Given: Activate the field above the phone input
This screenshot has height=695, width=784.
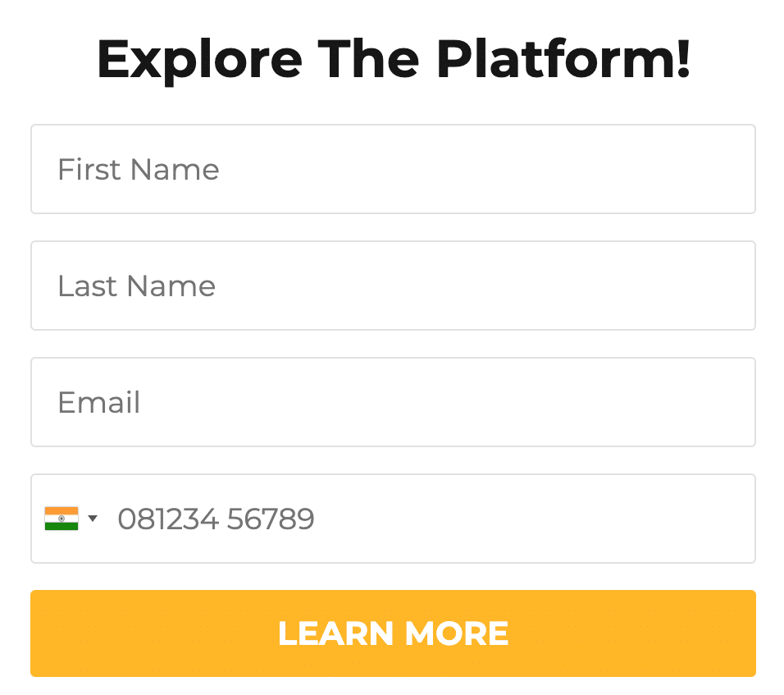Looking at the screenshot, I should click(393, 402).
